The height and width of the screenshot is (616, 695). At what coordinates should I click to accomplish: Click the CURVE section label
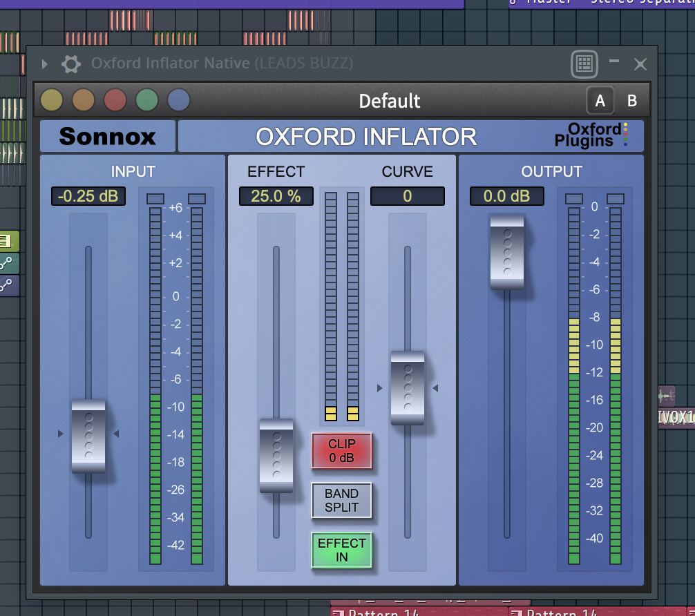(x=408, y=171)
